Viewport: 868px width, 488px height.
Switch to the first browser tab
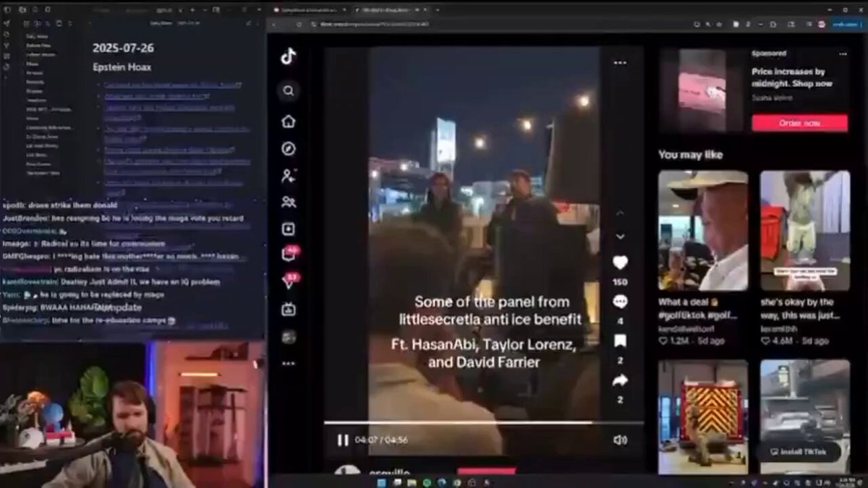point(311,9)
